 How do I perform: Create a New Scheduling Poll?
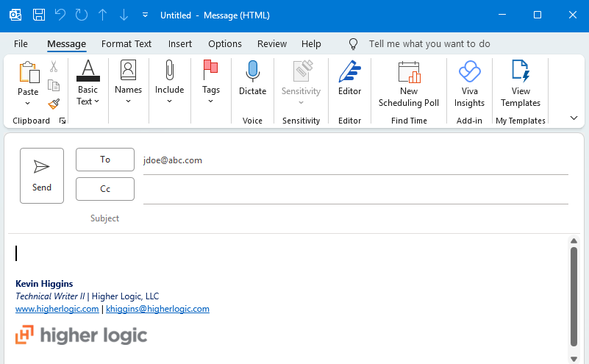409,83
